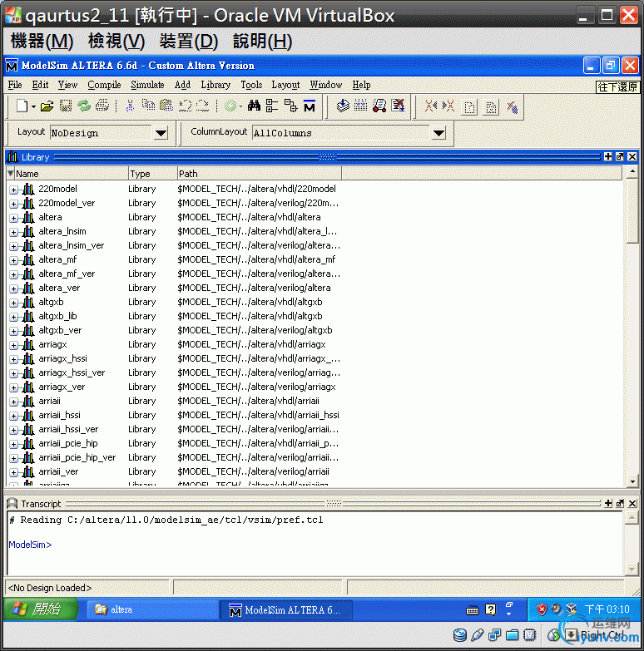Sort by the Path column header

point(260,174)
